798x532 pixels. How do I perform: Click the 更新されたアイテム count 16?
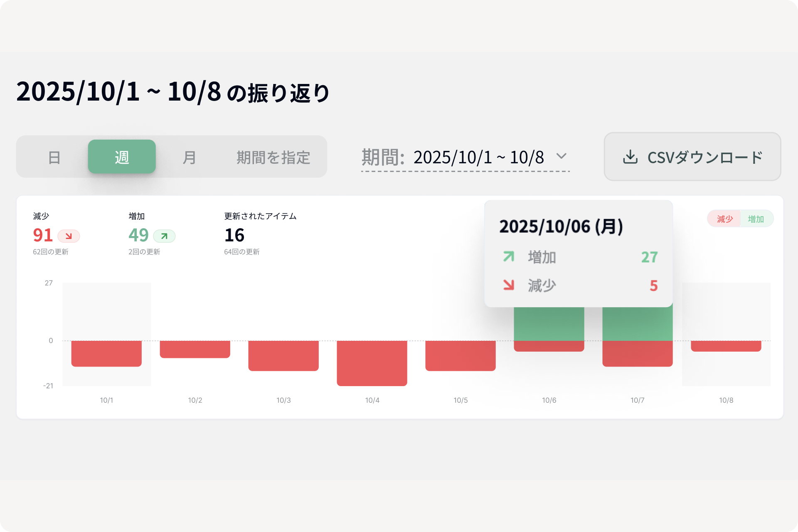[x=234, y=235]
